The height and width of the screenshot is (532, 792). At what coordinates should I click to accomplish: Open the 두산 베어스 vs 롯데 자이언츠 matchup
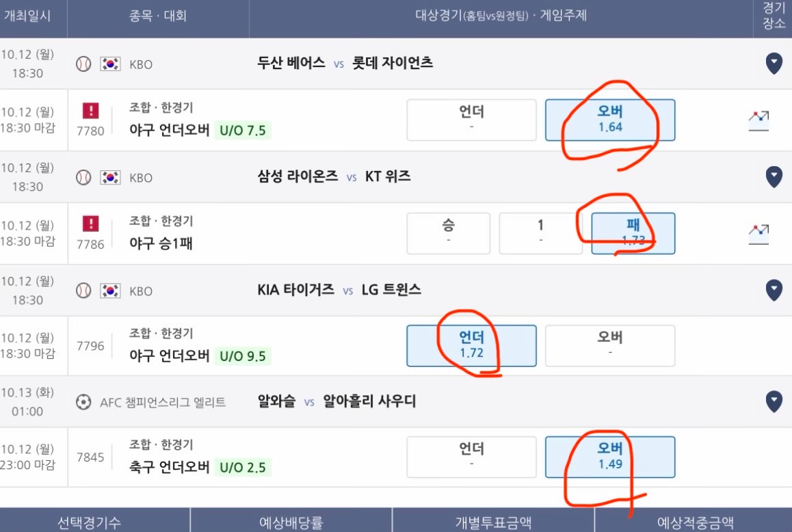pyautogui.click(x=345, y=63)
